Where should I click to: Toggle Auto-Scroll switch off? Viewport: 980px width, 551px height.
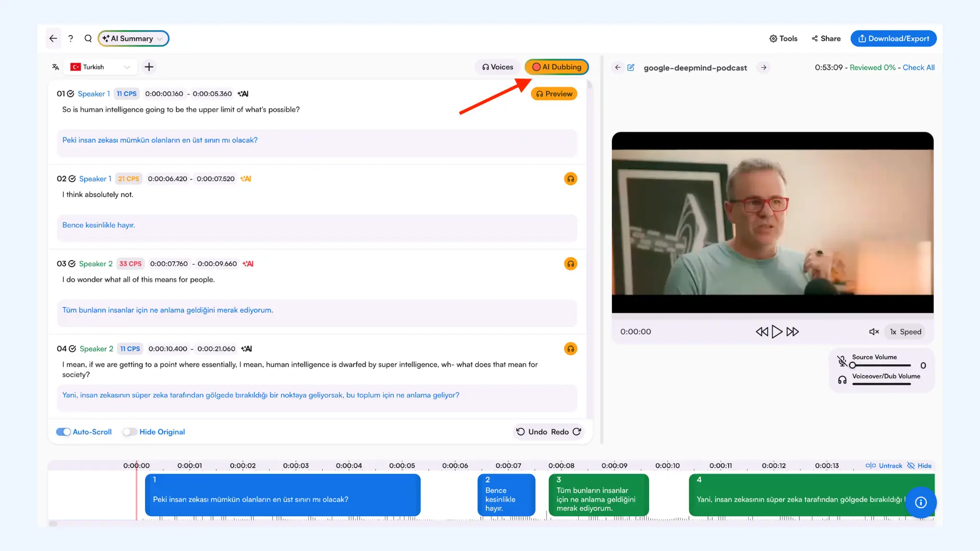tap(64, 432)
